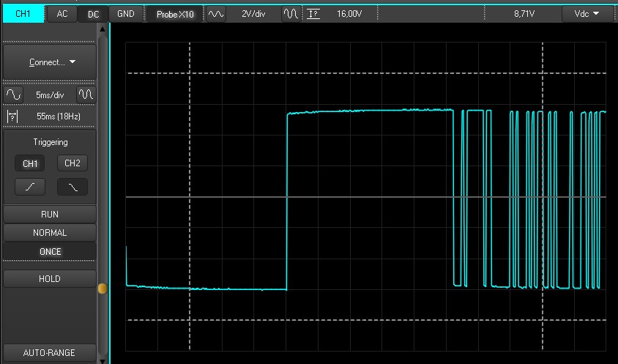Select falling edge trigger slope

[72, 187]
